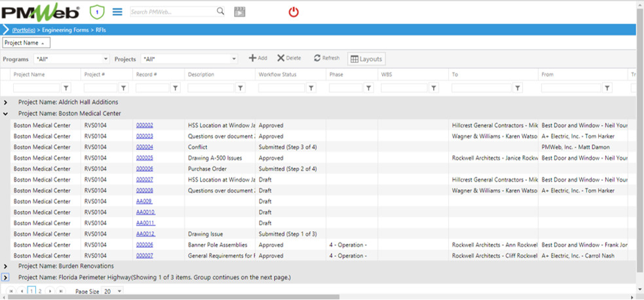This screenshot has width=644, height=300.
Task: Expand the Florida Perimeter Highway group
Action: (5, 277)
